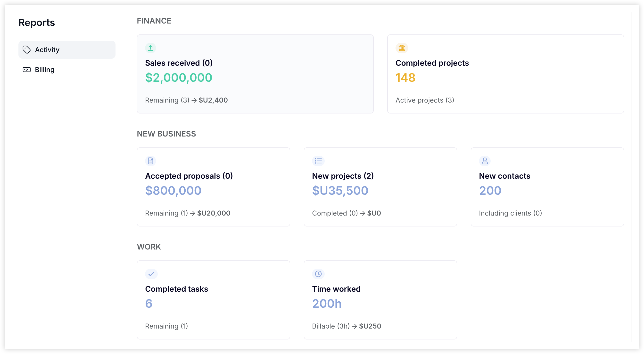Click the clock icon above Time worked

coord(318,274)
